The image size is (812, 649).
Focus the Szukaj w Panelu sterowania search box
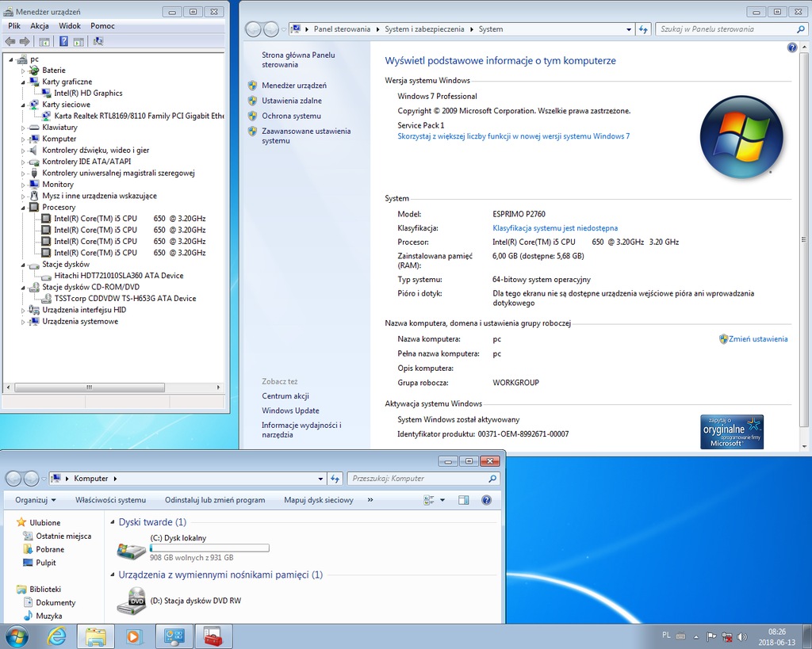pyautogui.click(x=726, y=29)
